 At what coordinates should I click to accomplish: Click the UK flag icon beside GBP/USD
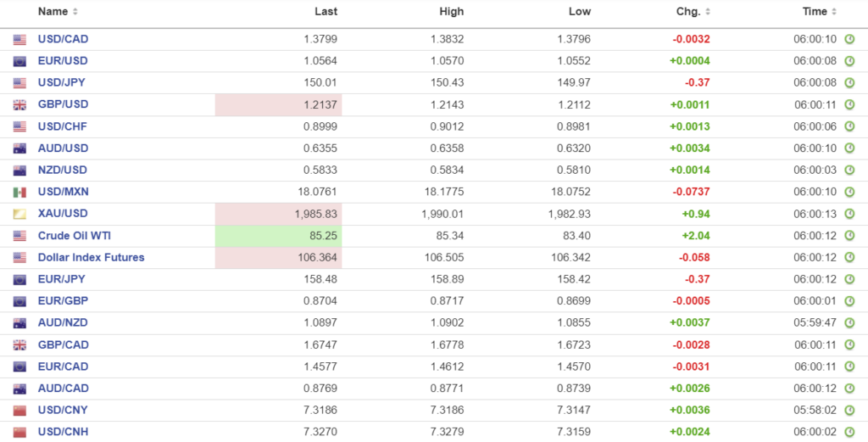tap(19, 105)
